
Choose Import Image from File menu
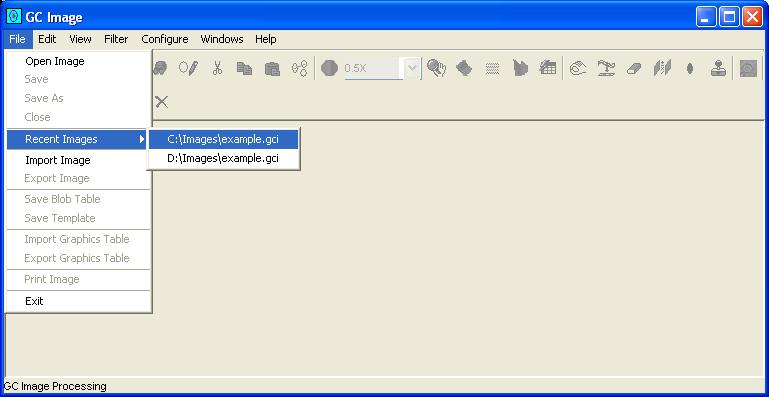77,160
